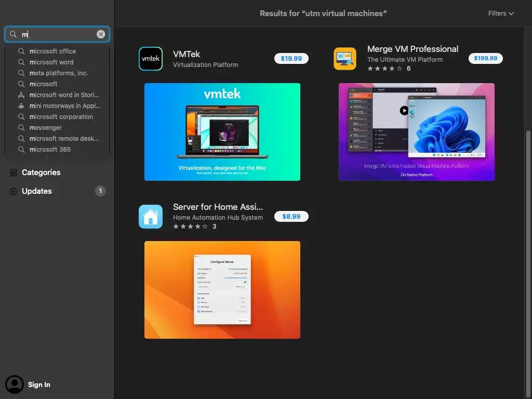Choose 'microsoft remote desk...' suggestion
This screenshot has width=532, height=399.
pyautogui.click(x=57, y=138)
